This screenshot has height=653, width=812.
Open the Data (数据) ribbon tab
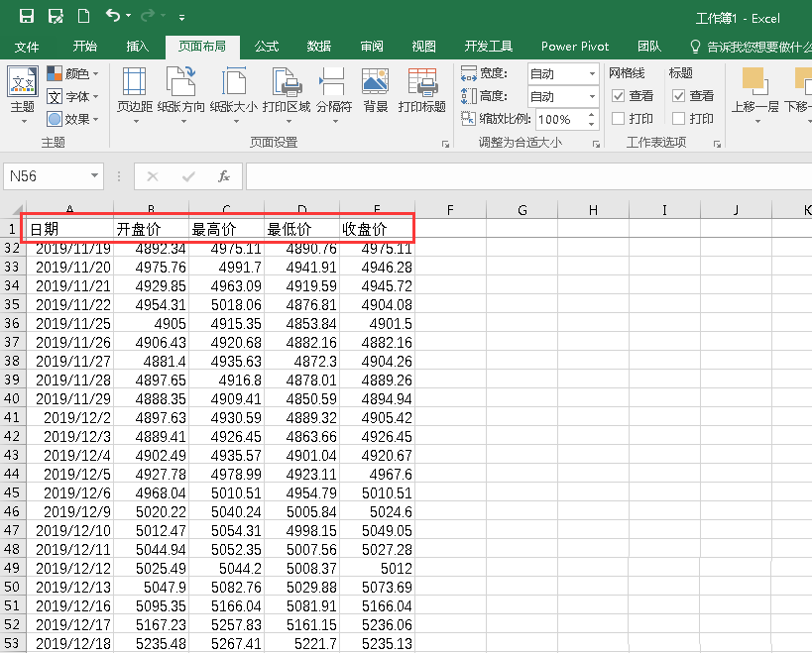coord(320,45)
